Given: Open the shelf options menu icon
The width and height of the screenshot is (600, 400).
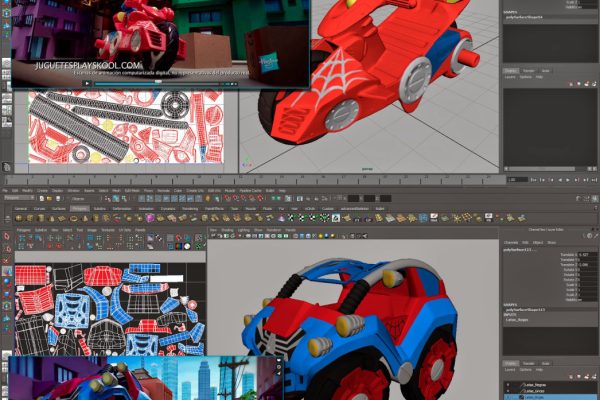Looking at the screenshot, I should 8,218.
